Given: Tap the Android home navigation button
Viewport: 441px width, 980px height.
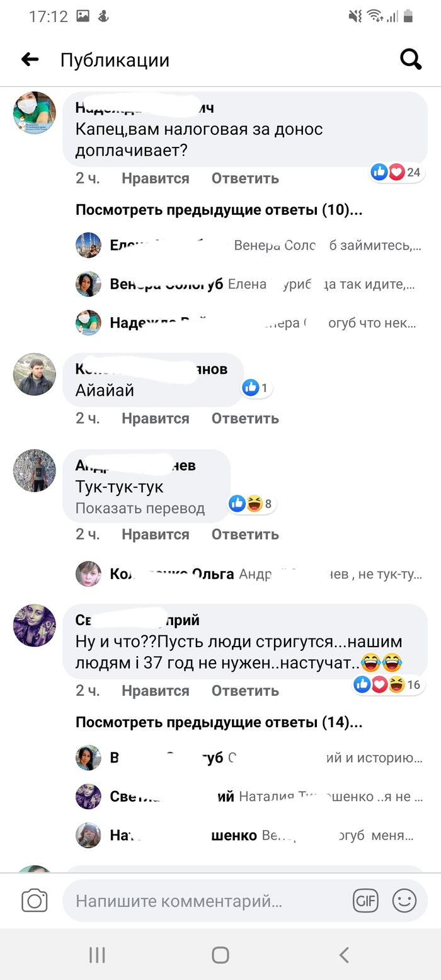Looking at the screenshot, I should point(220,955).
